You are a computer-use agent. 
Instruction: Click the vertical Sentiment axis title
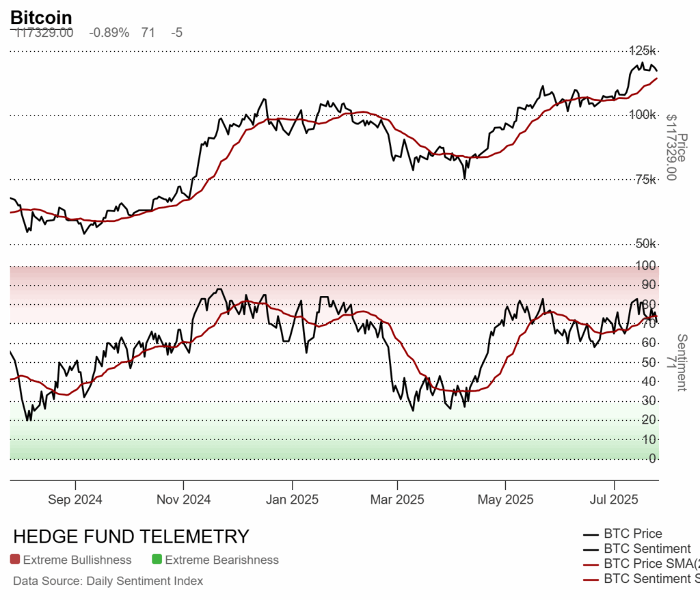(x=682, y=362)
